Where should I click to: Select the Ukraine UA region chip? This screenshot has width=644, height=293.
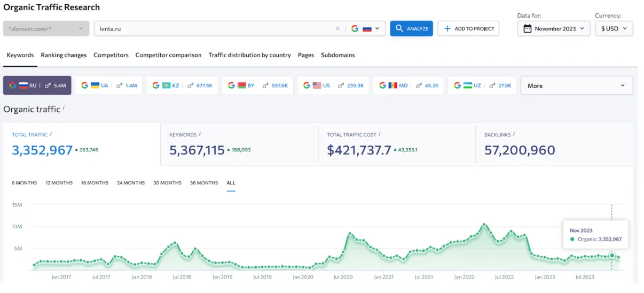pyautogui.click(x=109, y=86)
